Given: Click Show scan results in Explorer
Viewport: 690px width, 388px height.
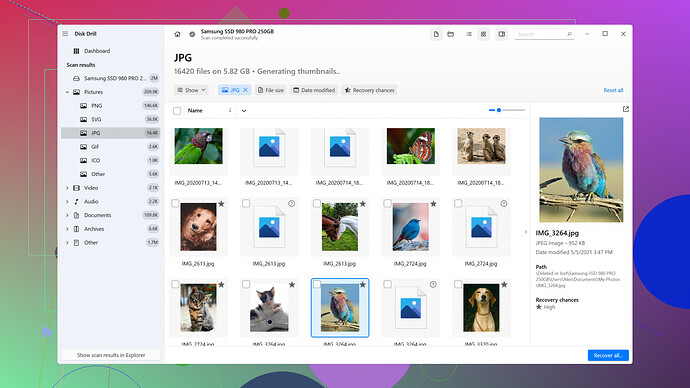Looking at the screenshot, I should click(x=111, y=355).
